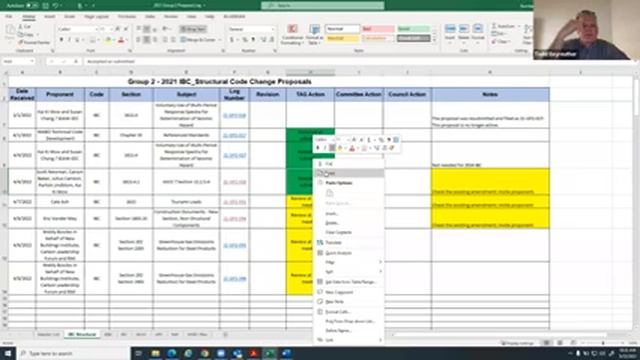640x360 pixels.
Task: Click into the formula bar text
Action: [111, 61]
